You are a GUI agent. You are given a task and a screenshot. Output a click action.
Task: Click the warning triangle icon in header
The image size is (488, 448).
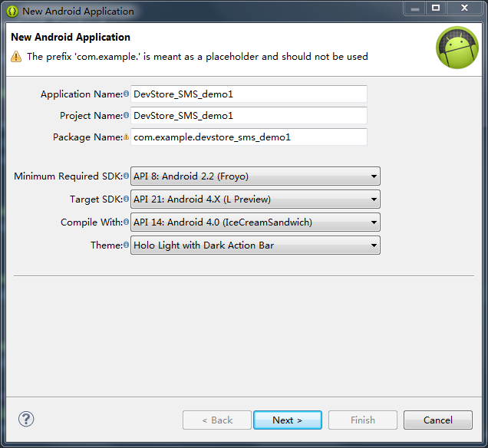(x=16, y=57)
